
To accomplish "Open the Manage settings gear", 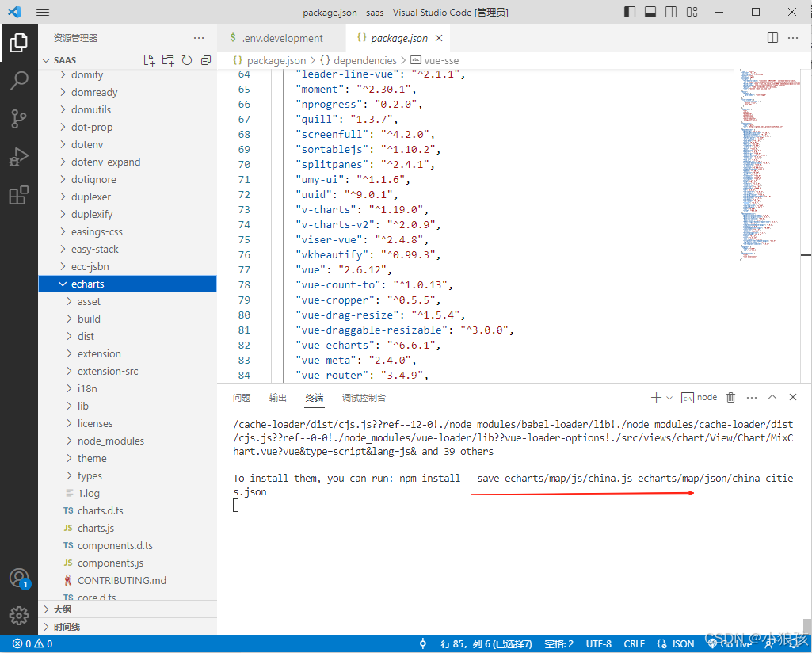I will [x=19, y=615].
